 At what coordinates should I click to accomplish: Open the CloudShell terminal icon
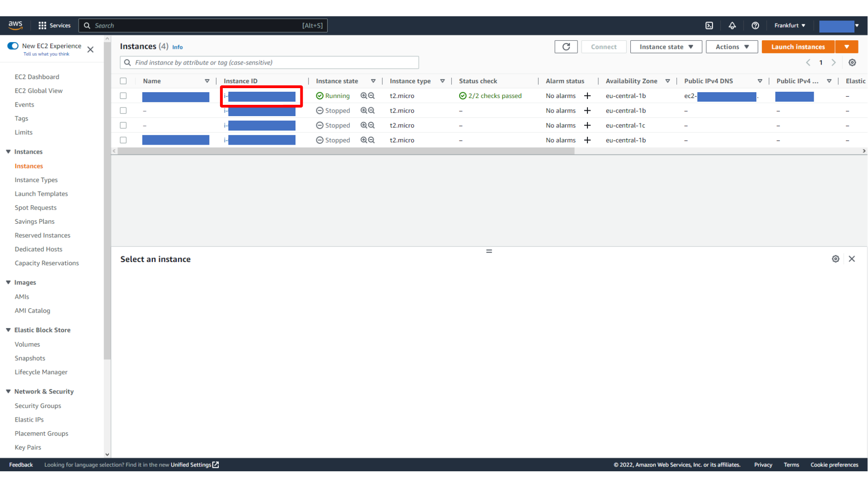click(x=709, y=25)
